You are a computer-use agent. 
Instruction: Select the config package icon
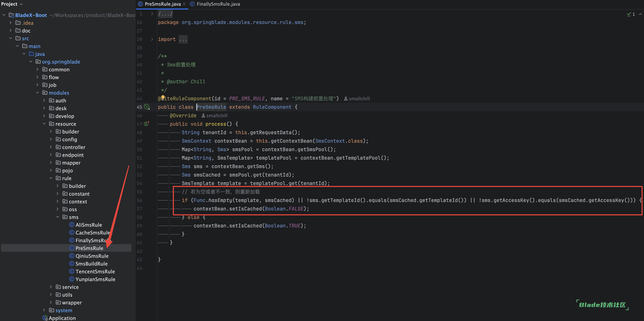click(58, 139)
